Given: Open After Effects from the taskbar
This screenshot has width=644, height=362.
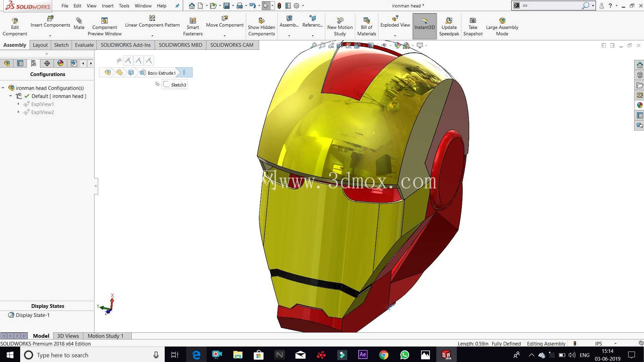Looking at the screenshot, I should [363, 355].
